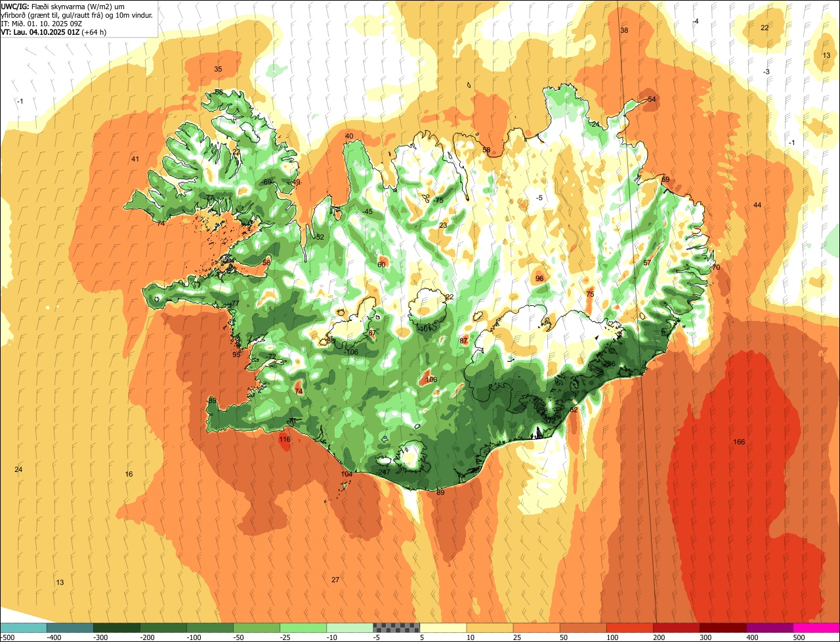
Task: Click the 38 value at the top
Action: coord(624,30)
